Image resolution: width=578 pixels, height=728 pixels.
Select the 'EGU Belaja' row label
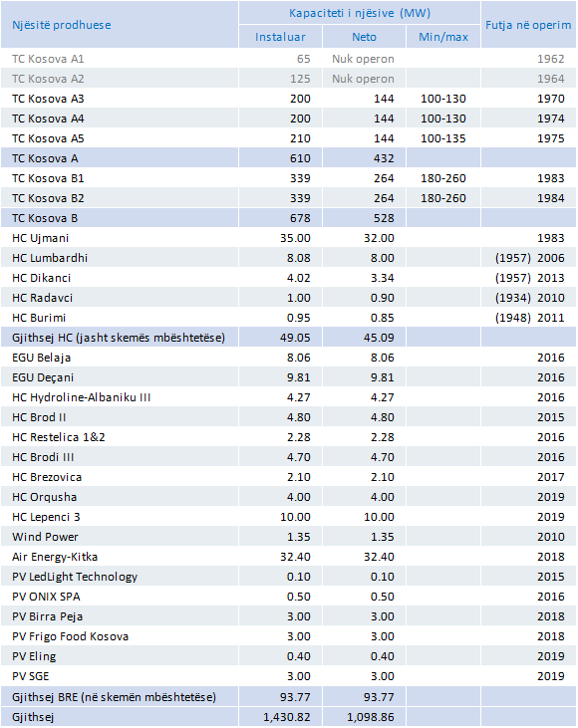(x=41, y=358)
